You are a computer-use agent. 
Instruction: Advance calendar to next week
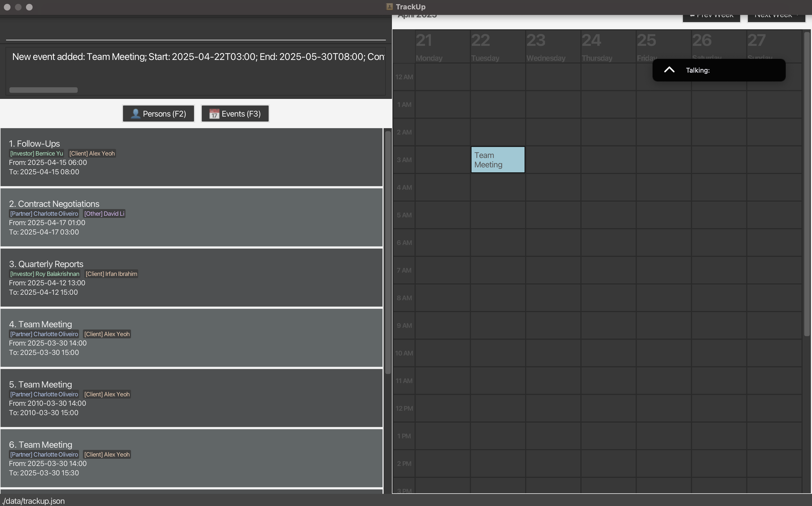click(x=776, y=17)
